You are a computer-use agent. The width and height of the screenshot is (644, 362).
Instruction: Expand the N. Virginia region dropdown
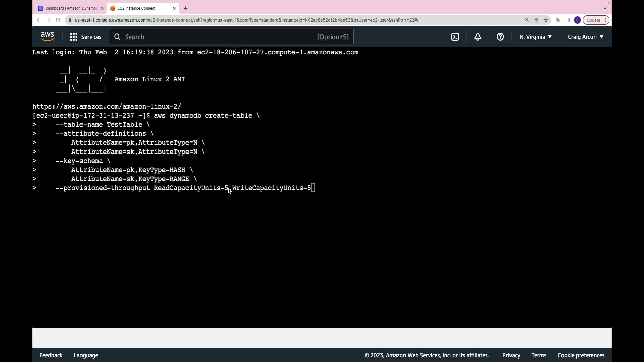535,37
